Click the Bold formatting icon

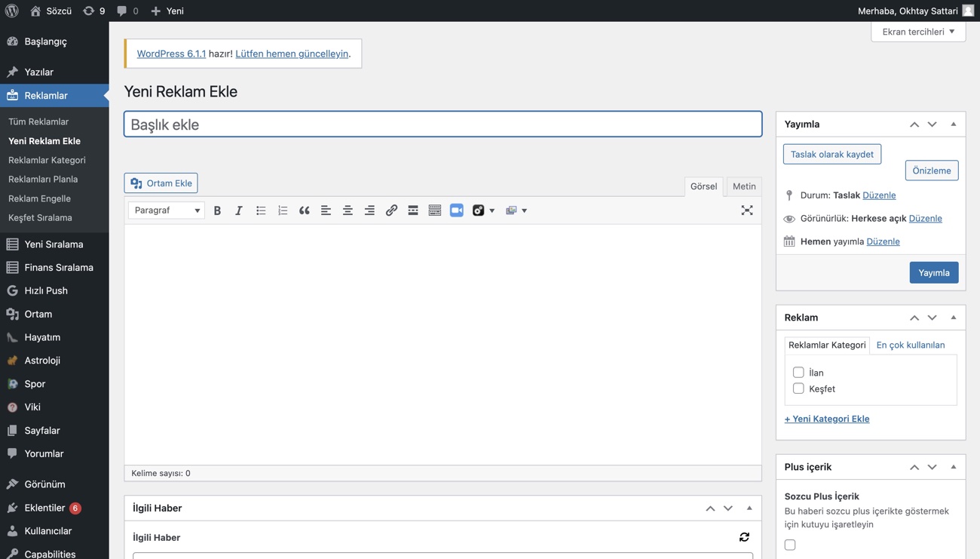(x=217, y=210)
